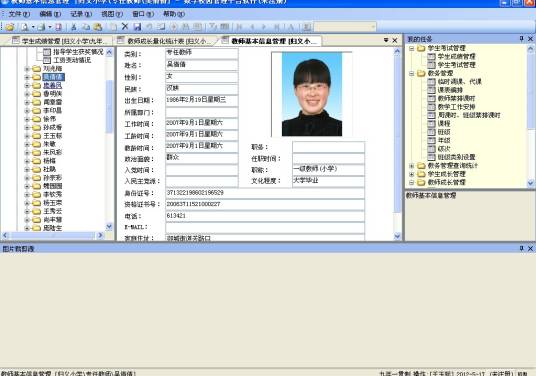This screenshot has height=376, width=536.
Task: Expand the 王玉标 teacher folder
Action: pyautogui.click(x=27, y=136)
